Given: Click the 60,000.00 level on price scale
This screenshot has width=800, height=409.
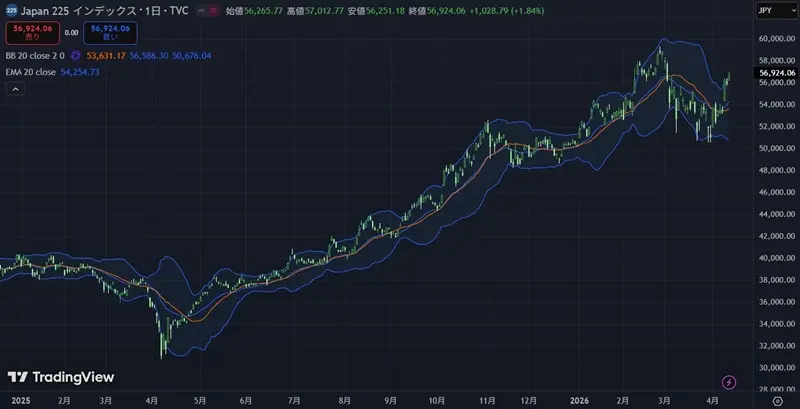Looking at the screenshot, I should 776,38.
